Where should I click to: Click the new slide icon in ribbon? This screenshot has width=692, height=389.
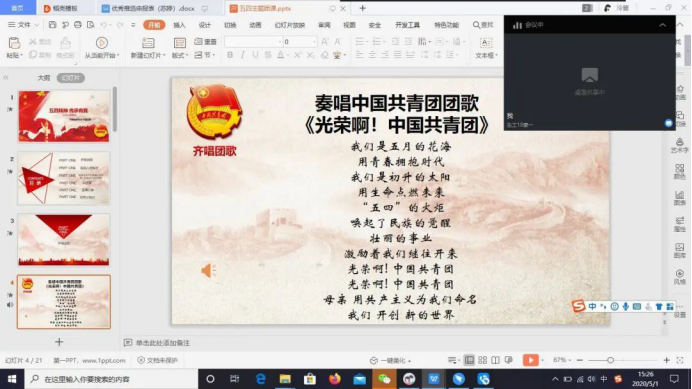[x=148, y=43]
